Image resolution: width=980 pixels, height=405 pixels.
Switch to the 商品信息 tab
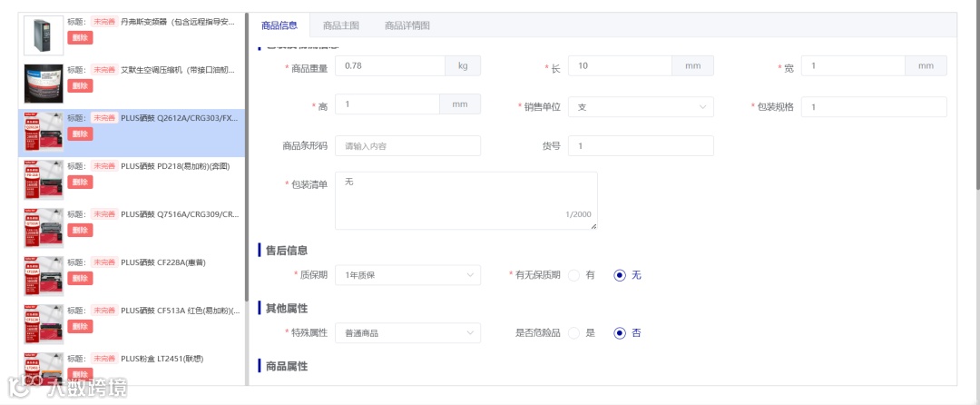[279, 25]
